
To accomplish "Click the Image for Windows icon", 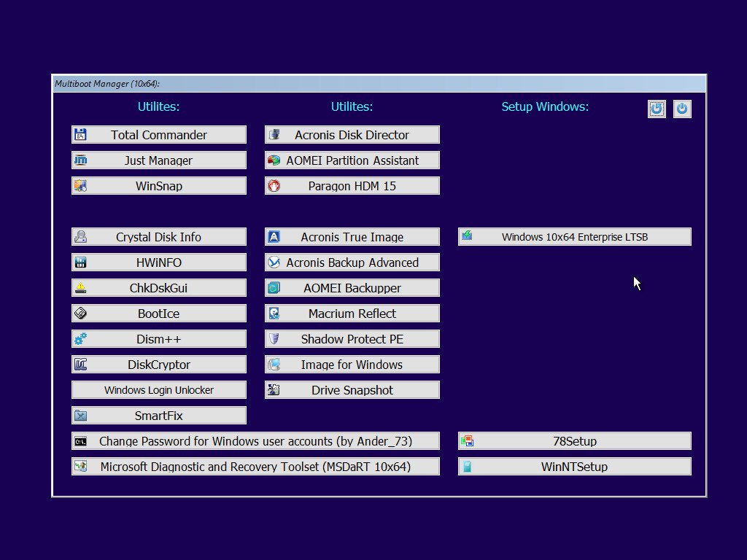I will [x=274, y=365].
